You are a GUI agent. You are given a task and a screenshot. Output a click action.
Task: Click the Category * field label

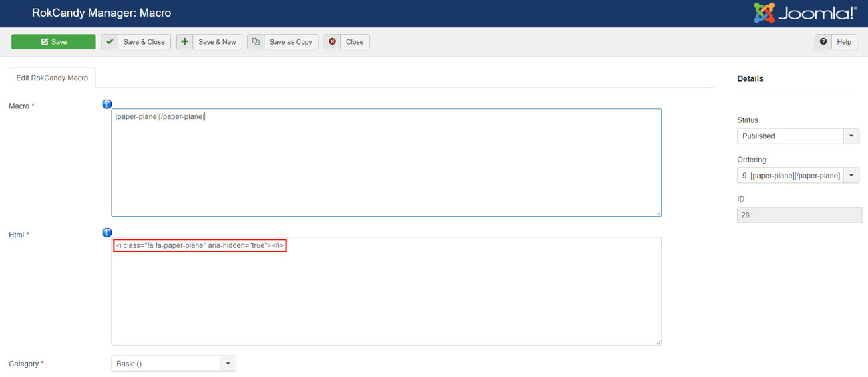[x=26, y=364]
